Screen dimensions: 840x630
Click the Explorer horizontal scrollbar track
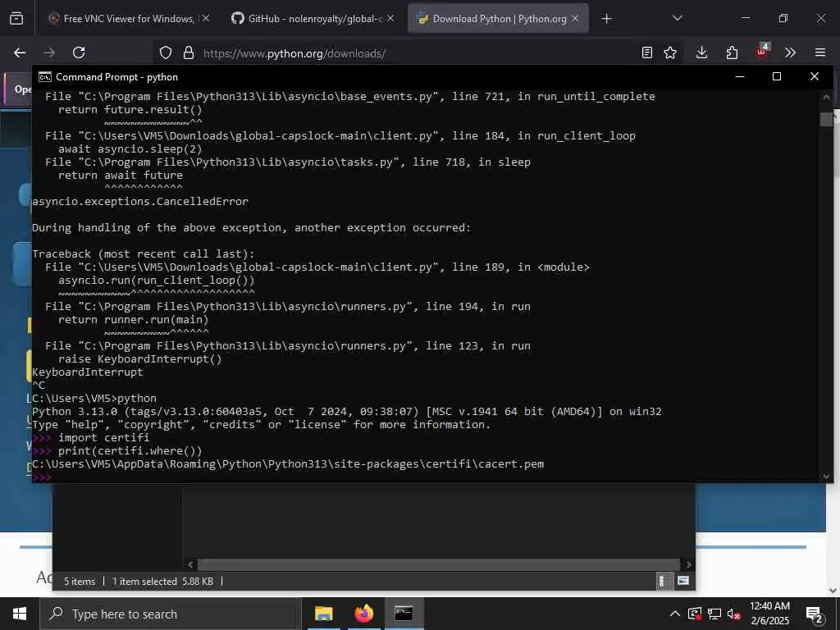click(440, 564)
